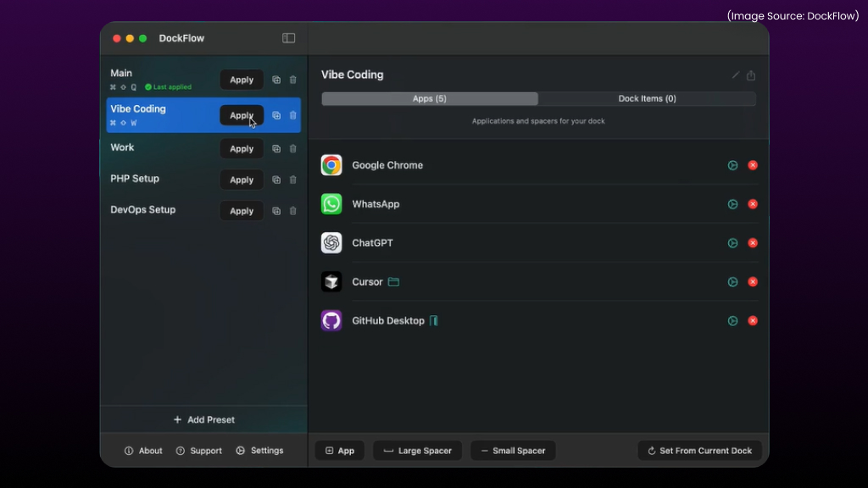Click the Google Chrome app icon

331,165
